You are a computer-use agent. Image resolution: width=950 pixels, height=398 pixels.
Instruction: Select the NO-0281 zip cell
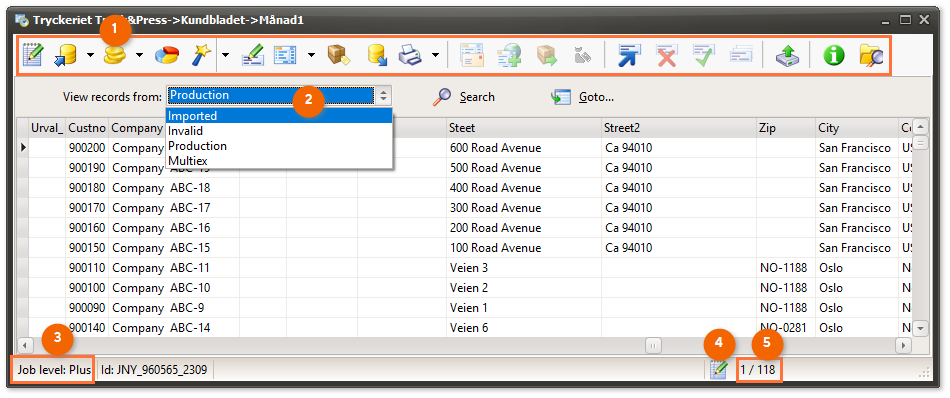coord(786,328)
